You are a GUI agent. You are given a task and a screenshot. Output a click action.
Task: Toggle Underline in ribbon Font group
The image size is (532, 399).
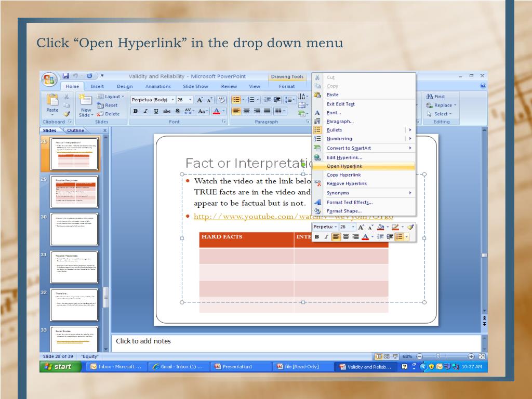click(156, 111)
